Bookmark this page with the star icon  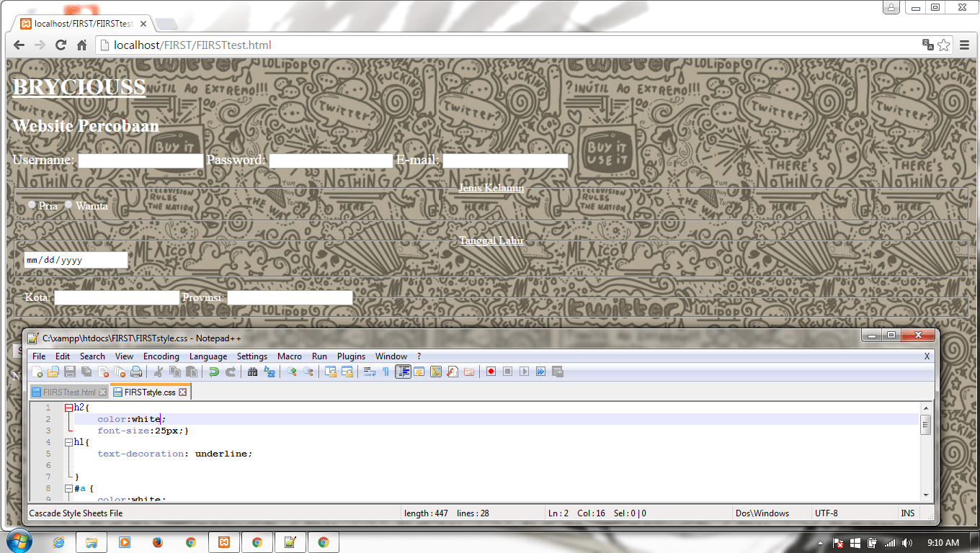(x=943, y=45)
